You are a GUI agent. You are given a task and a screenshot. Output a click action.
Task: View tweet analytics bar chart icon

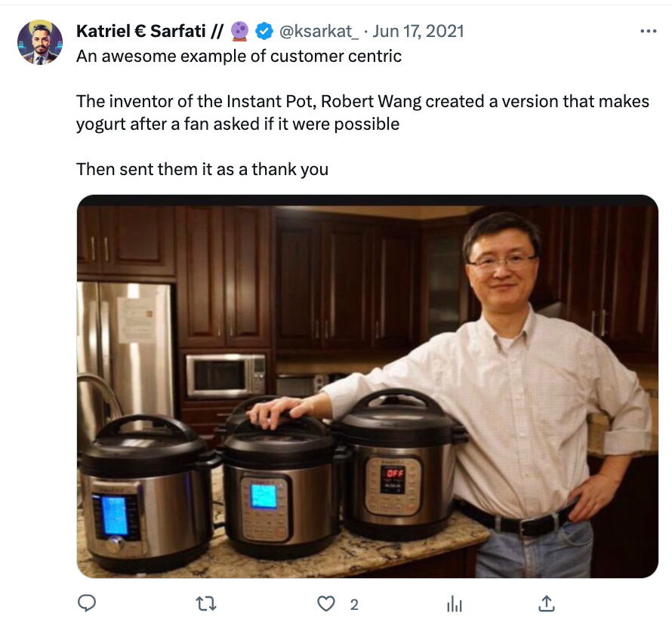tap(455, 604)
